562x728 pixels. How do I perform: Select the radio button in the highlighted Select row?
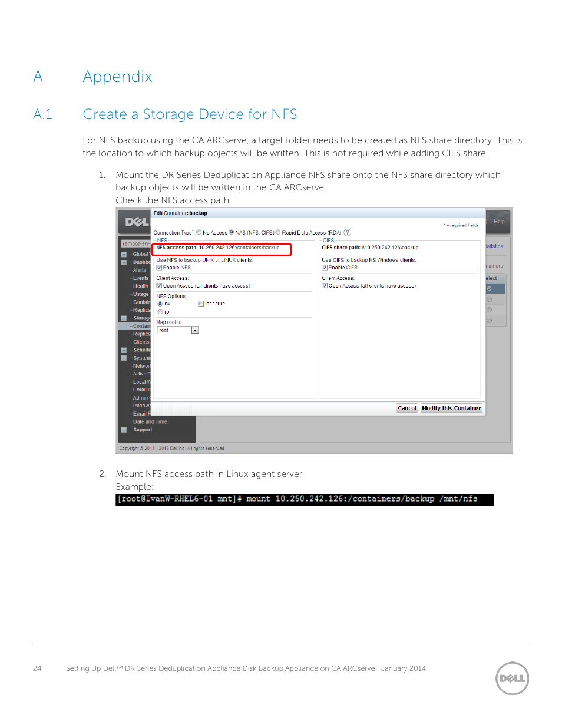pyautogui.click(x=489, y=289)
